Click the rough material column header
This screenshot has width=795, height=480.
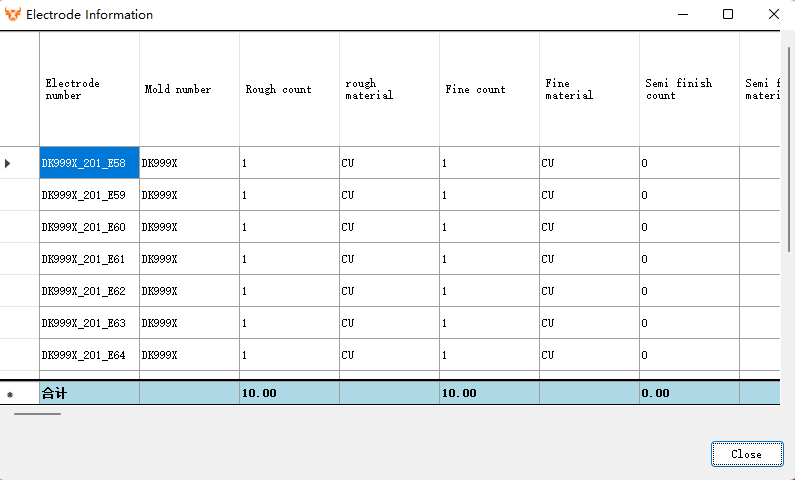point(389,89)
